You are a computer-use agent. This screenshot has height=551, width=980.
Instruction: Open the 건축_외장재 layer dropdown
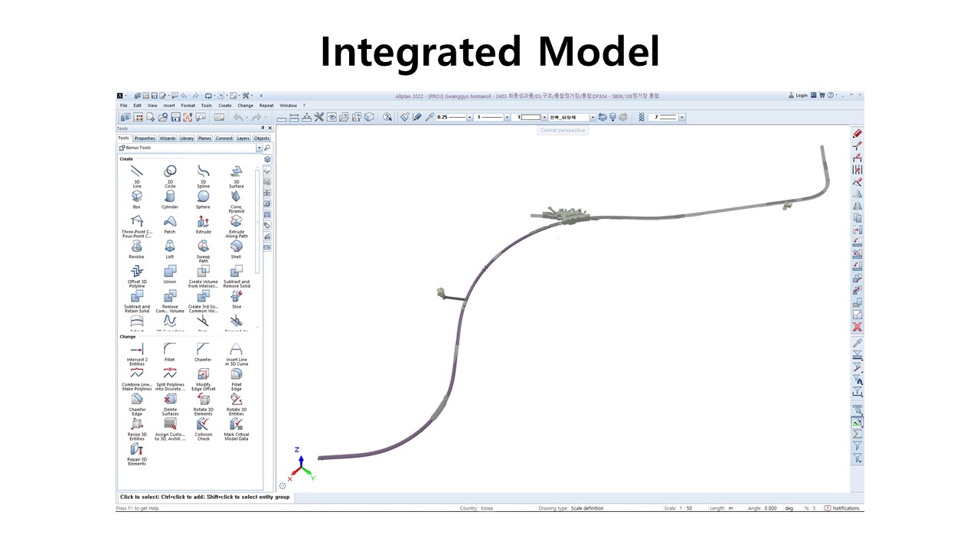tap(592, 117)
